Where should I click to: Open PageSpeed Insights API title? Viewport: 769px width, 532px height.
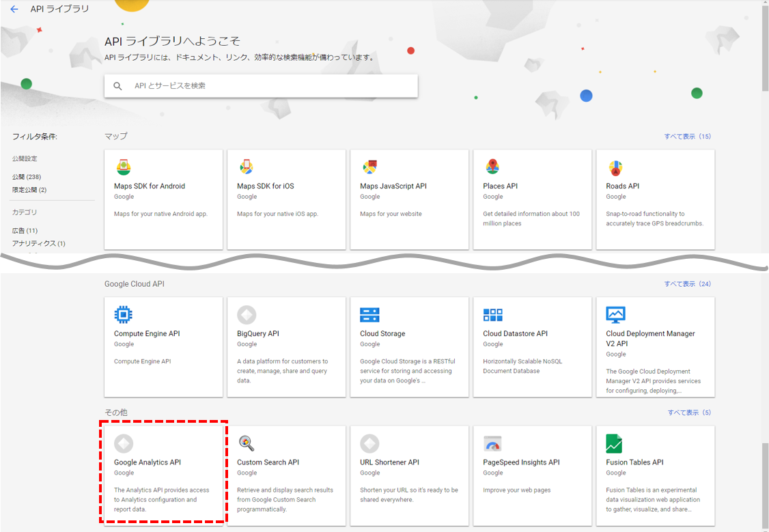point(521,462)
